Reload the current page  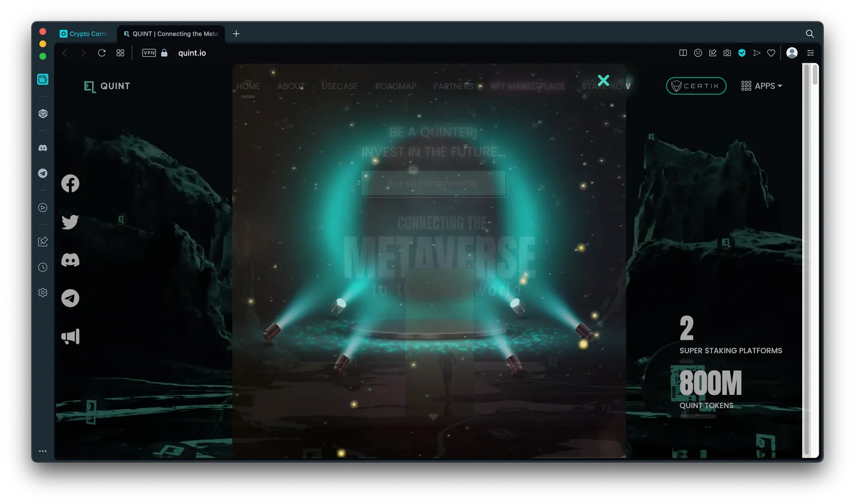pos(102,53)
